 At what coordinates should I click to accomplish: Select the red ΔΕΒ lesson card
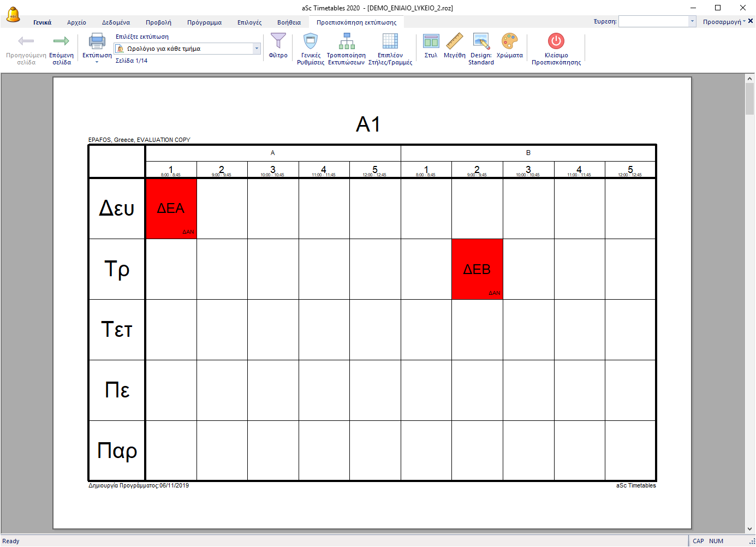pos(477,269)
